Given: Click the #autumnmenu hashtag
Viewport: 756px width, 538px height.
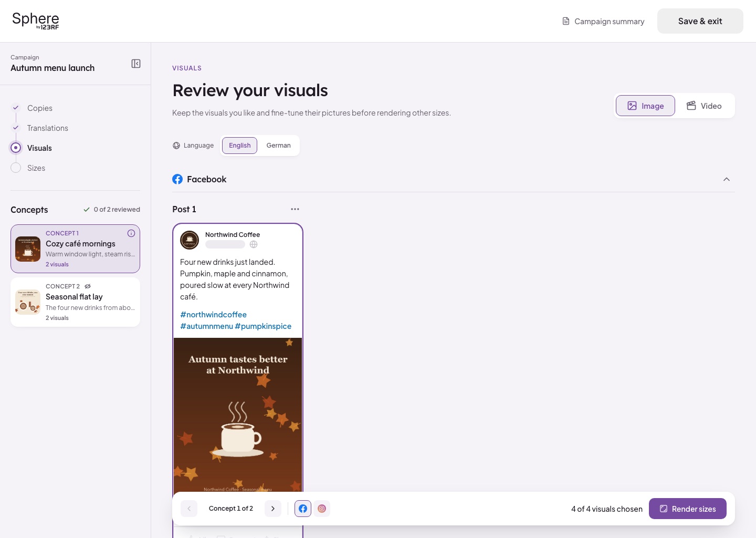Looking at the screenshot, I should coord(206,326).
